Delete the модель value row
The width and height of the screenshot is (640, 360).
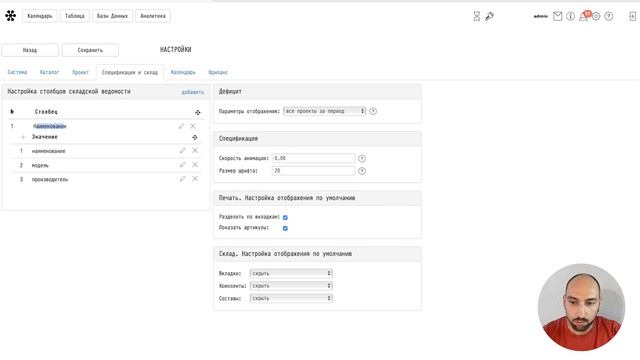point(195,164)
